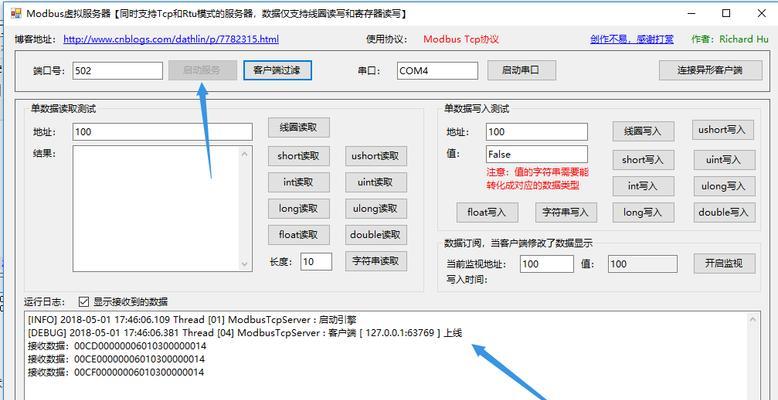Click the monitored 值 field showing 100
This screenshot has height=400, width=778.
click(x=643, y=264)
